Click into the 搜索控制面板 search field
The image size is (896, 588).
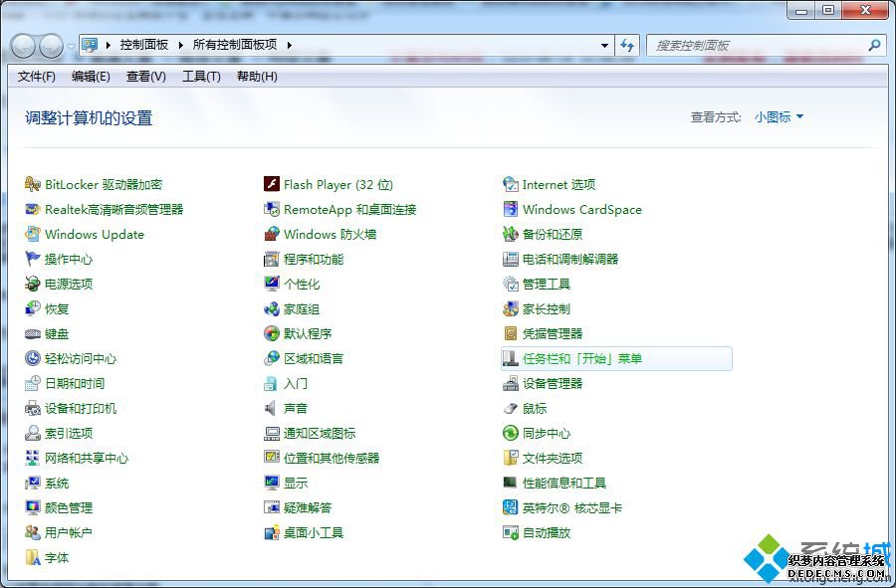pos(758,45)
